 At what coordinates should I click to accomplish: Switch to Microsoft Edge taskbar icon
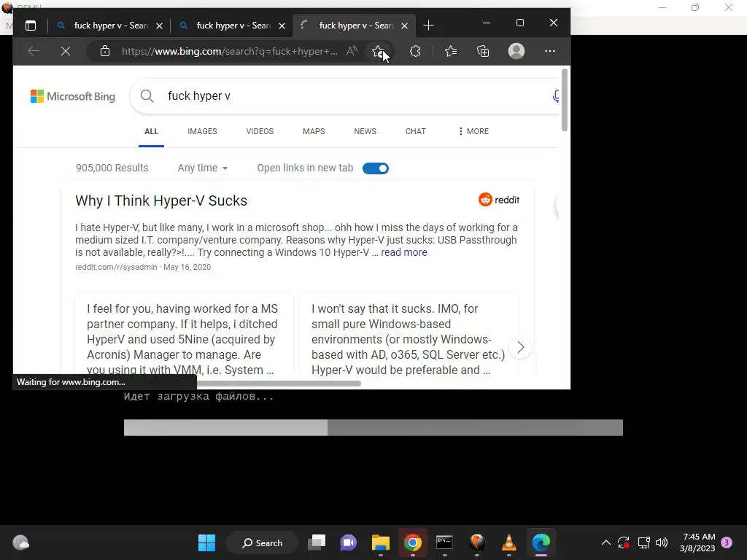pyautogui.click(x=541, y=542)
